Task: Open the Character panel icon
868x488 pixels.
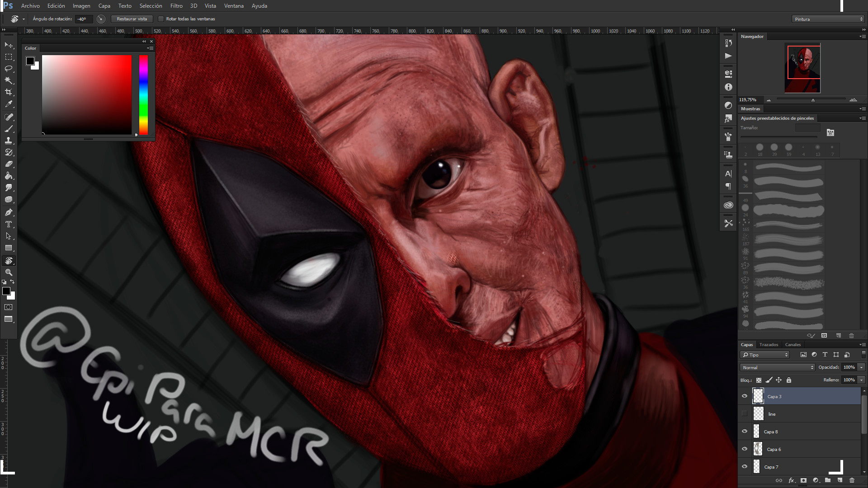Action: (728, 174)
